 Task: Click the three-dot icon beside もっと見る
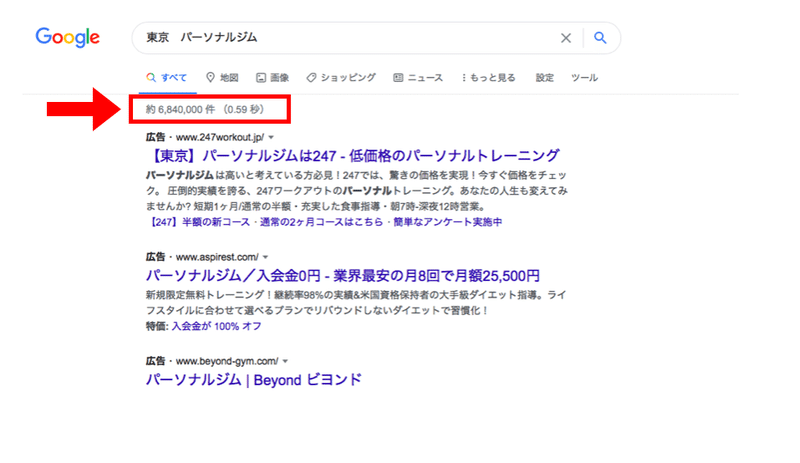click(464, 78)
